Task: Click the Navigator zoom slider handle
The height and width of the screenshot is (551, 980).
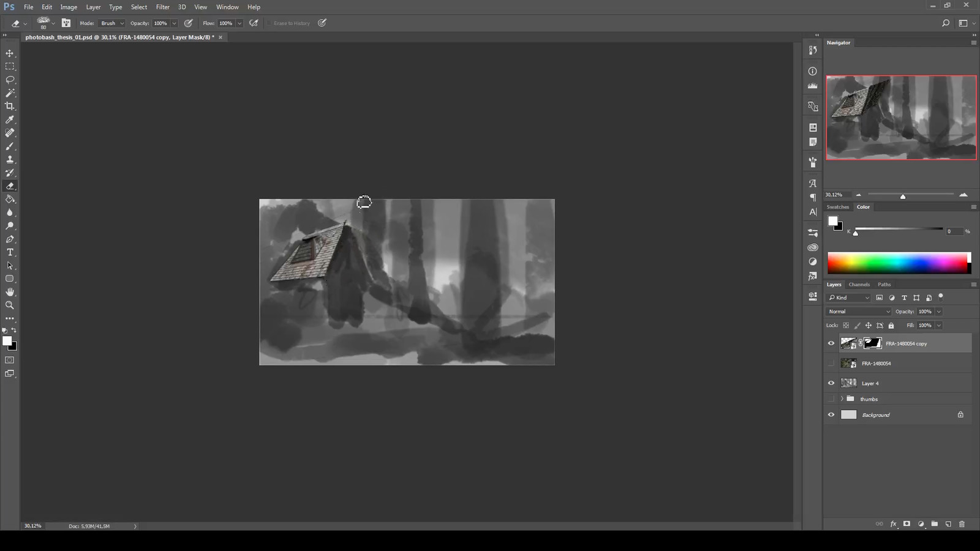Action: [x=903, y=196]
